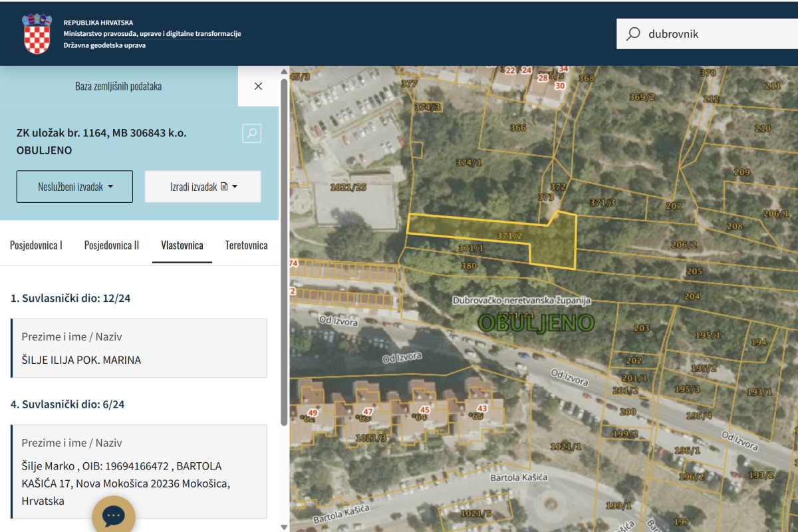Click house number 43 on map
This screenshot has height=532, width=798.
pos(482,408)
